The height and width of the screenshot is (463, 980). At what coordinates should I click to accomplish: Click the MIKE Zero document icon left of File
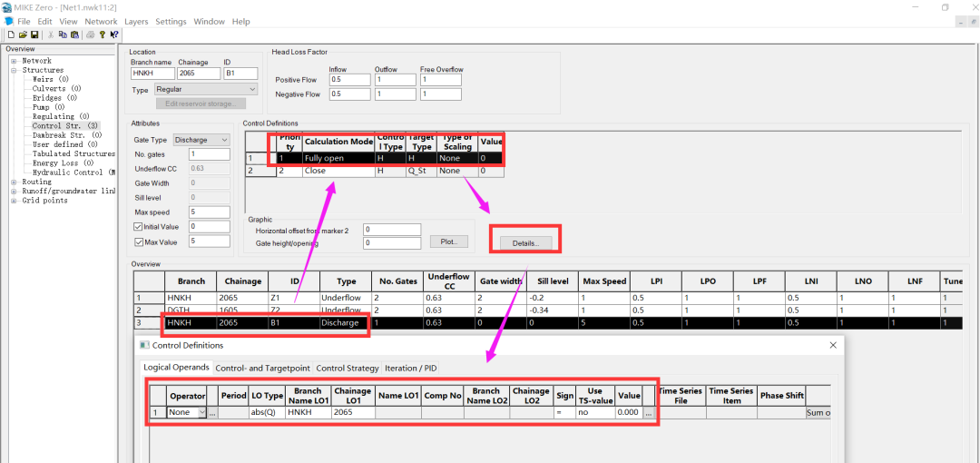9,21
